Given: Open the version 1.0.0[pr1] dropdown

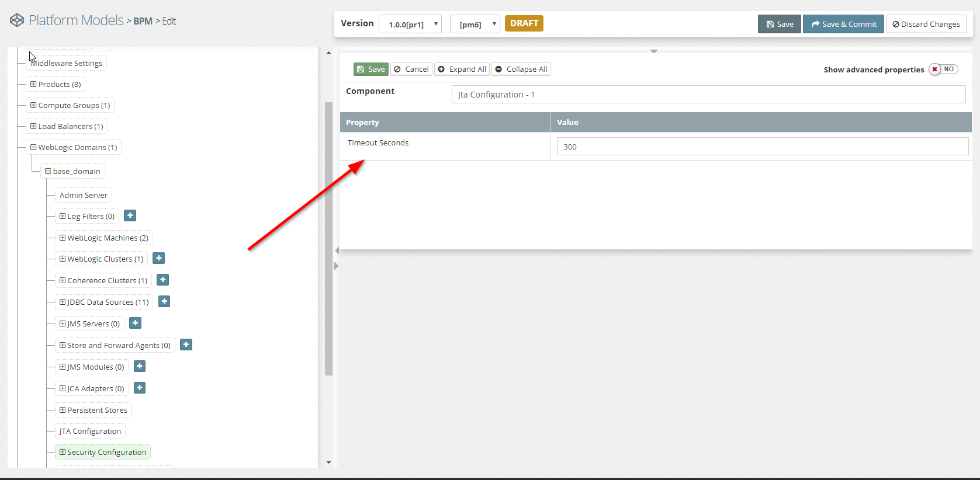Looking at the screenshot, I should click(410, 25).
